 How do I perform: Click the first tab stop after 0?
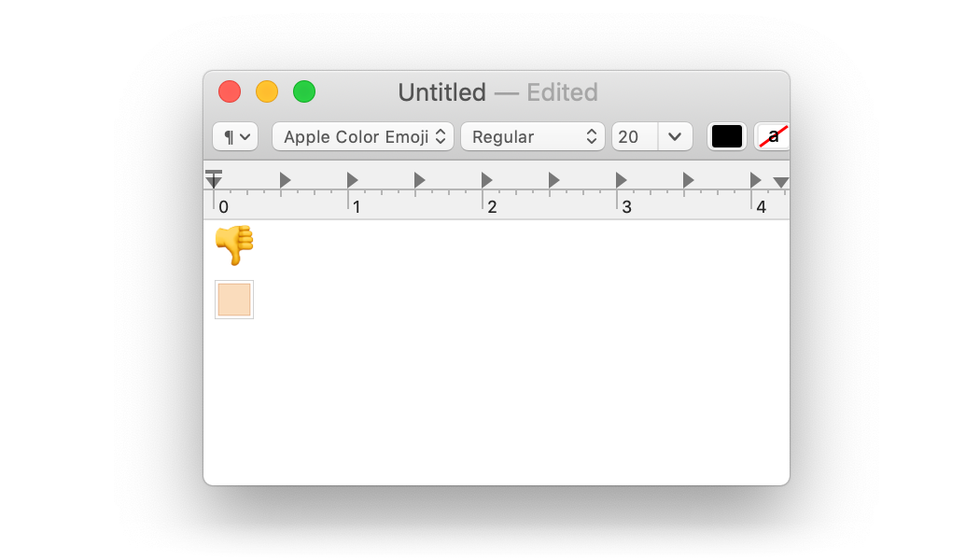click(x=285, y=180)
